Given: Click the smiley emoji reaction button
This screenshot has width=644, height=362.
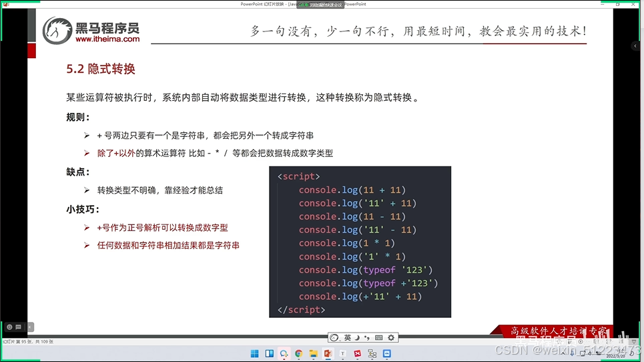Looking at the screenshot, I should click(9, 327).
